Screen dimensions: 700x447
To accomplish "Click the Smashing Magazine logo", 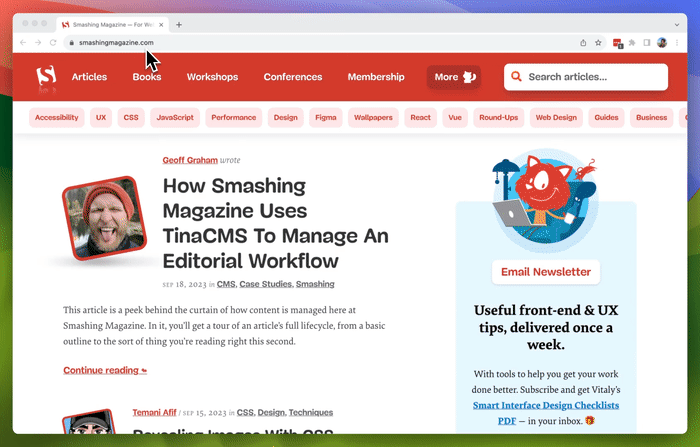I will (x=46, y=77).
